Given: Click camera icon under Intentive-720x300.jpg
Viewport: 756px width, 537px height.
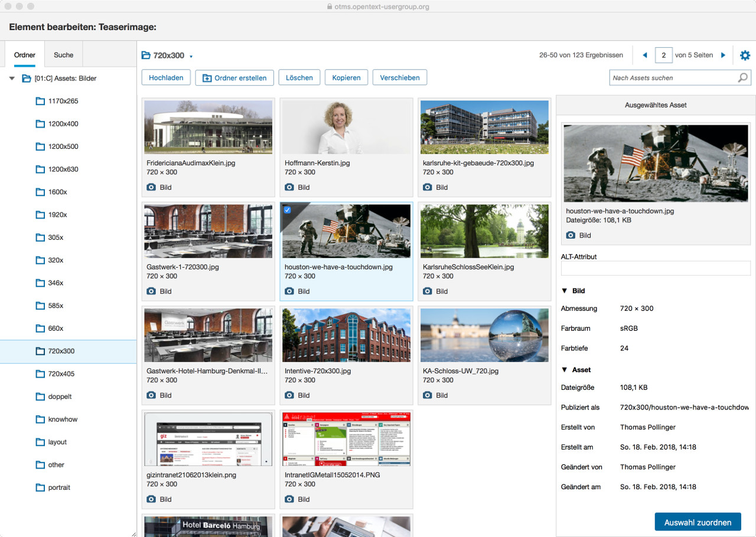Looking at the screenshot, I should click(x=289, y=395).
